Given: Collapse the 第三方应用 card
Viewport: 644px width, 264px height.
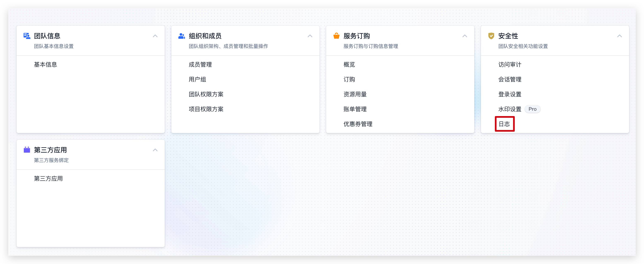Looking at the screenshot, I should [155, 150].
